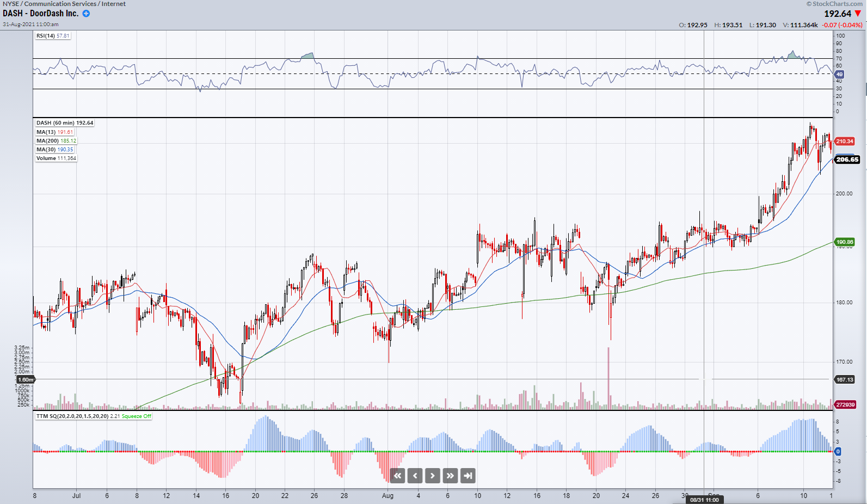Click the NYSE / Communication Services / Internet text
This screenshot has height=504, width=867.
click(64, 4)
